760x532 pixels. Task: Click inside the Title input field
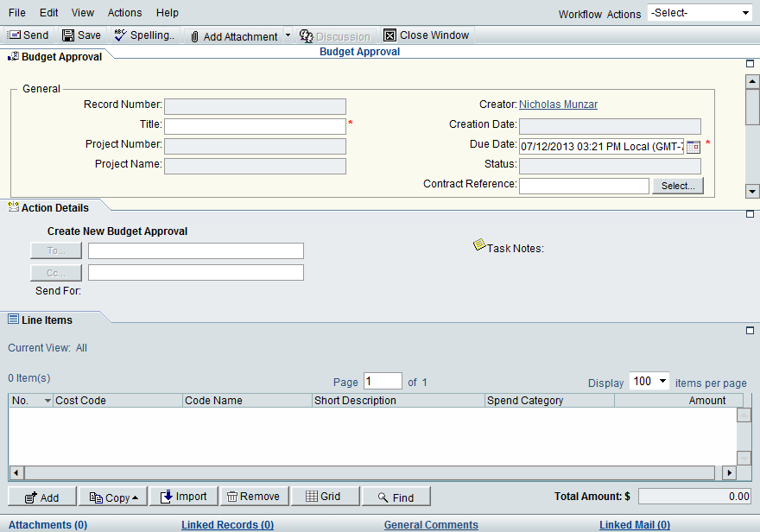click(255, 124)
